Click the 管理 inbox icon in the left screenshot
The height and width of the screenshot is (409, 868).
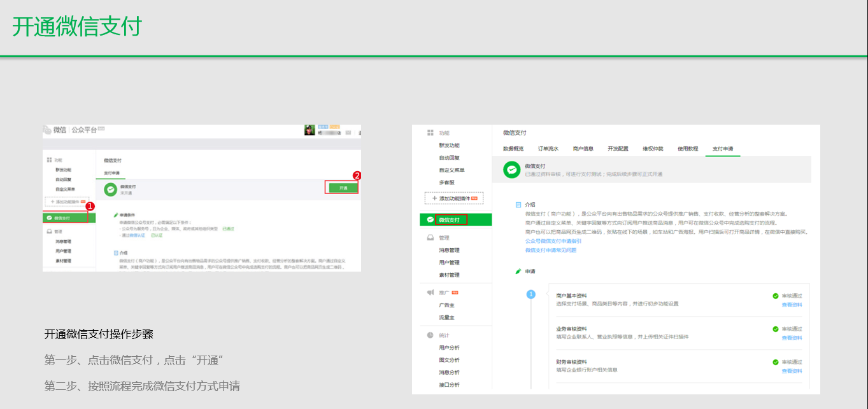(x=49, y=232)
